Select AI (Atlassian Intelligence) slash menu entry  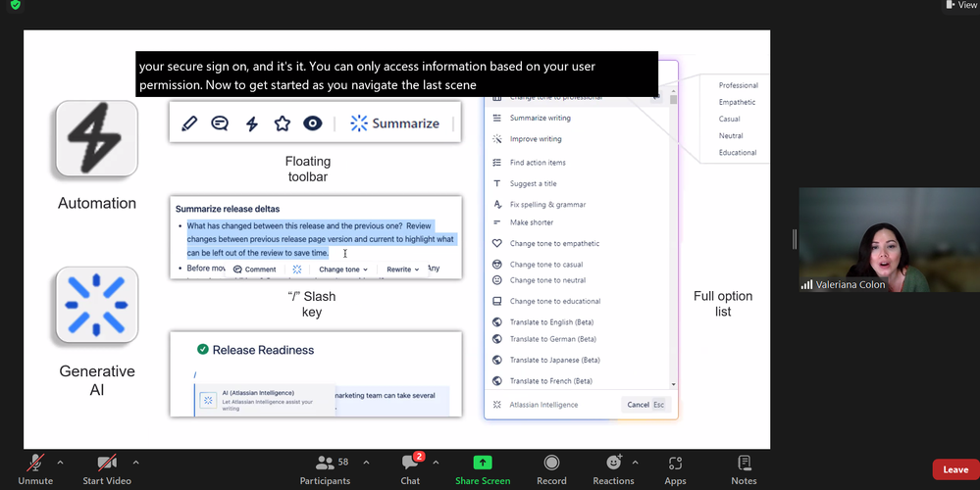coord(265,400)
